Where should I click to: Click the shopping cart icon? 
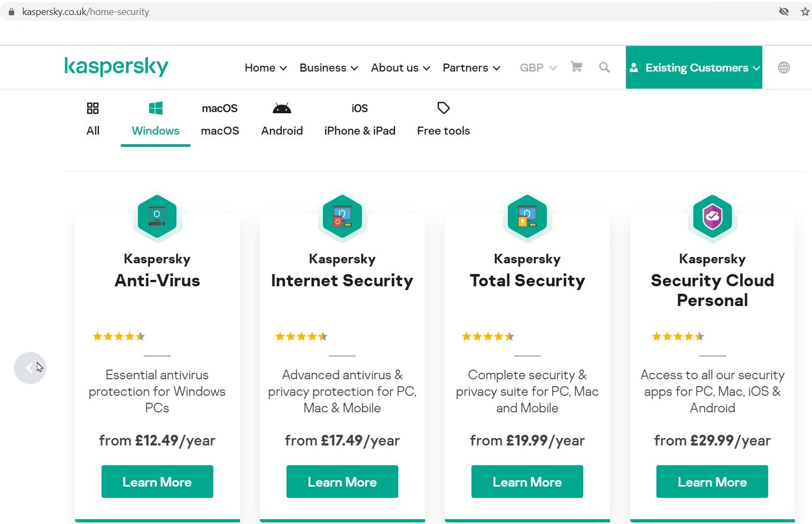(576, 67)
